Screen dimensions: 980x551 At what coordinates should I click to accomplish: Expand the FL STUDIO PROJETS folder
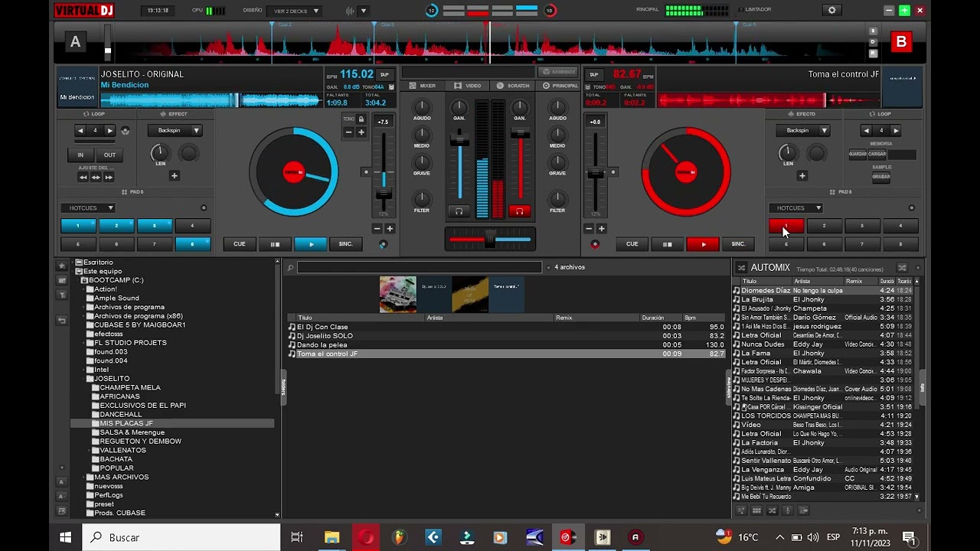click(84, 343)
